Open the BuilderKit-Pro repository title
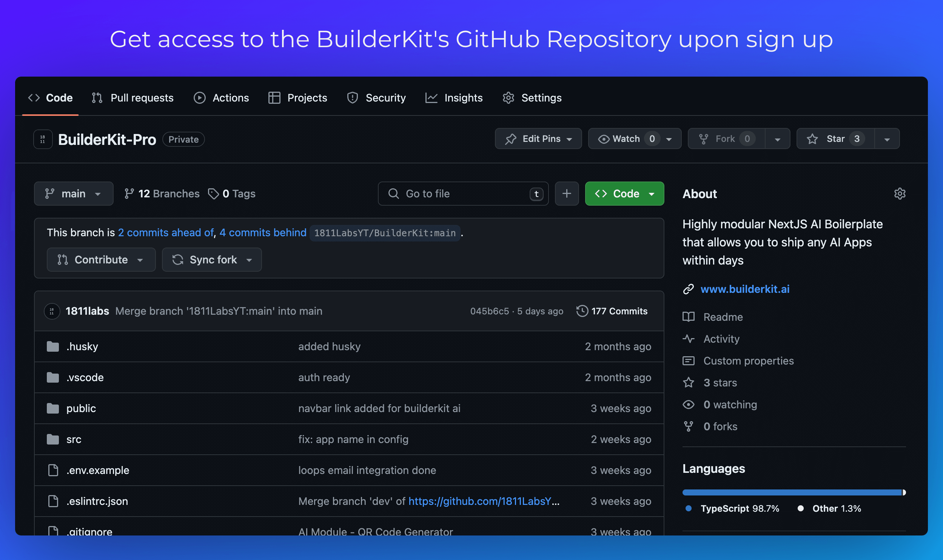 point(107,139)
